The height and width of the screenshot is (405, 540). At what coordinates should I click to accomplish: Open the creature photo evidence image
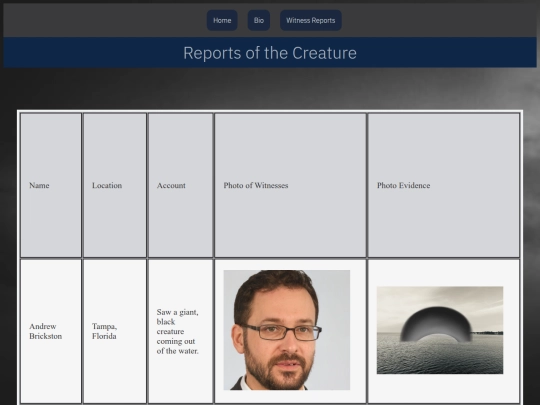tap(440, 330)
